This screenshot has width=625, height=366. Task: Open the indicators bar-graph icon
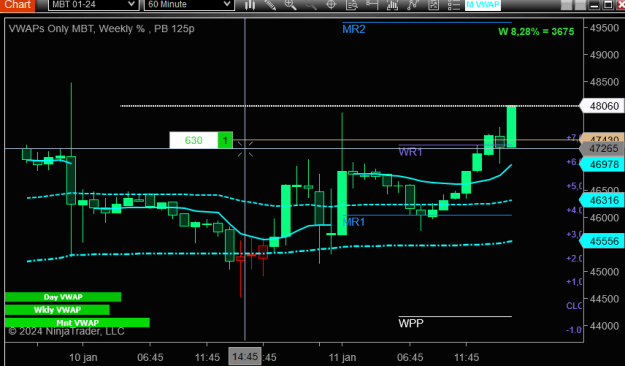point(392,5)
